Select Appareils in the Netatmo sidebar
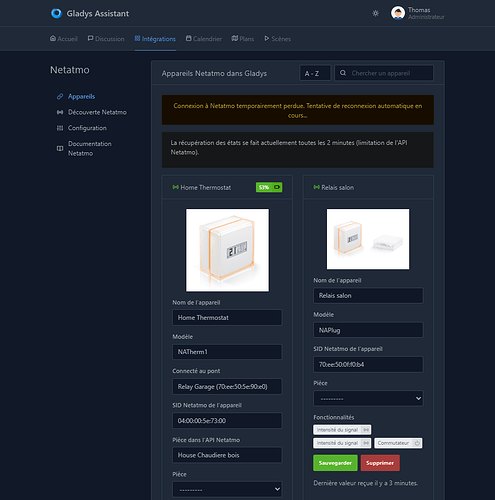This screenshot has width=495, height=500. tap(81, 96)
